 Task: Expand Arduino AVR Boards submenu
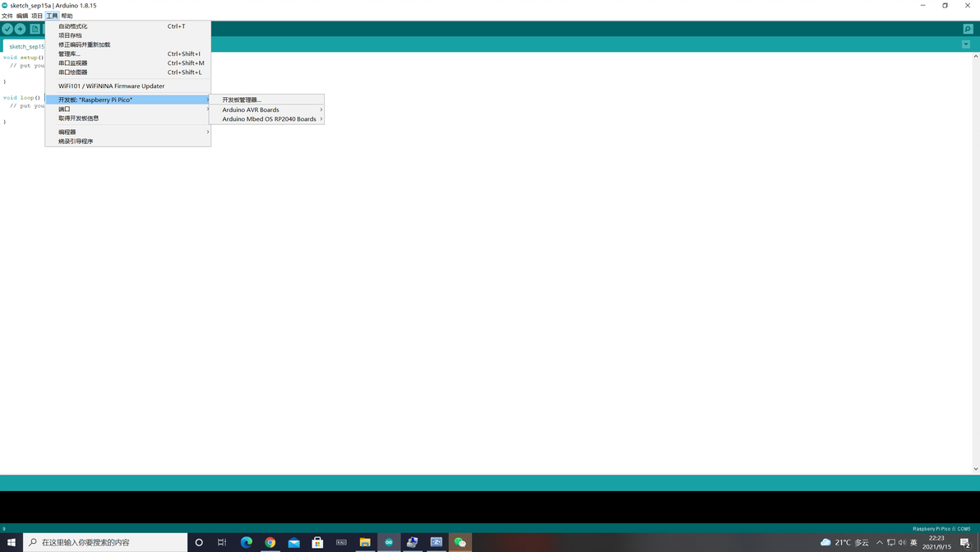point(267,109)
